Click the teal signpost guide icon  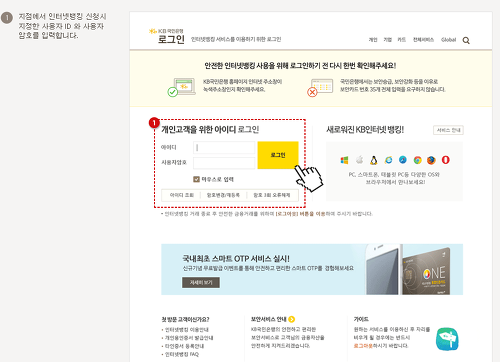pyautogui.click(x=447, y=339)
